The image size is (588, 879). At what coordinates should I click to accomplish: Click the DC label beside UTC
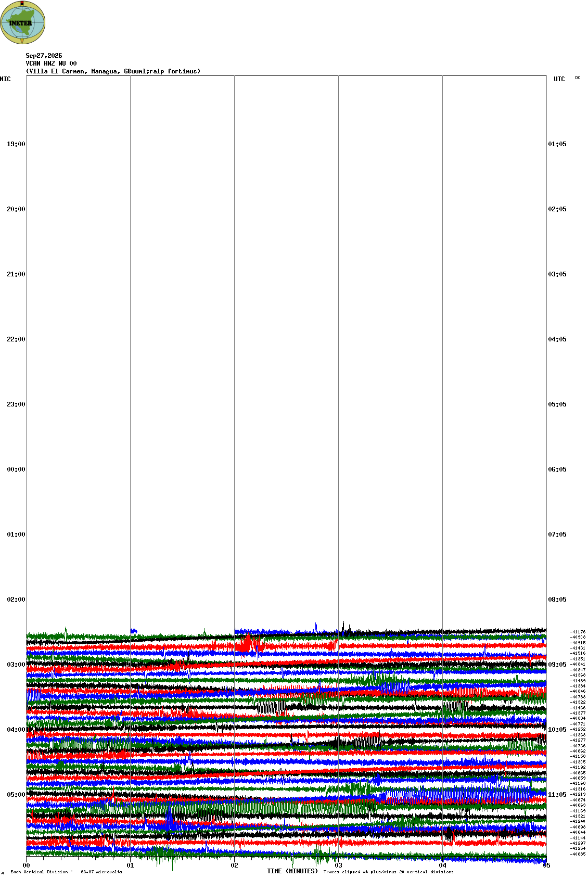pos(578,78)
